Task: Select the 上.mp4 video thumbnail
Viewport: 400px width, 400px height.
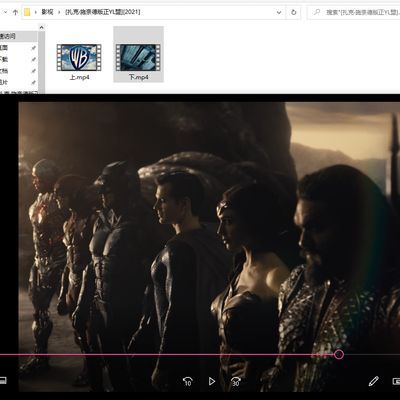Action: pos(79,57)
